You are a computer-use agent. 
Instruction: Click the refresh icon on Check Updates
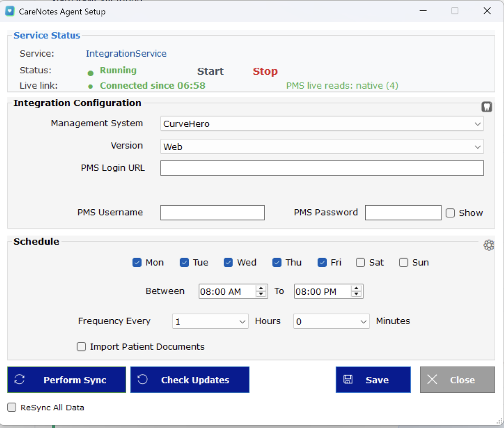(x=143, y=379)
